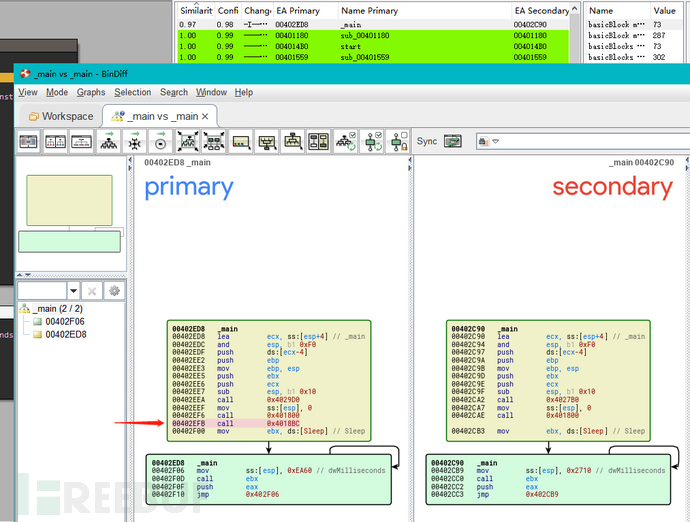Screen dimensions: 690x522
Task: Select the side-by-side split graph view icon
Action: 55,142
